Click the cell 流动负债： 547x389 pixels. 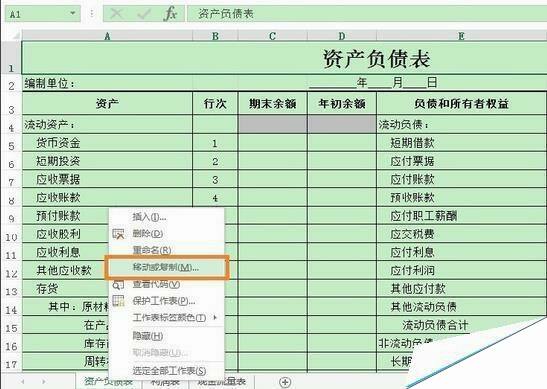(x=461, y=125)
